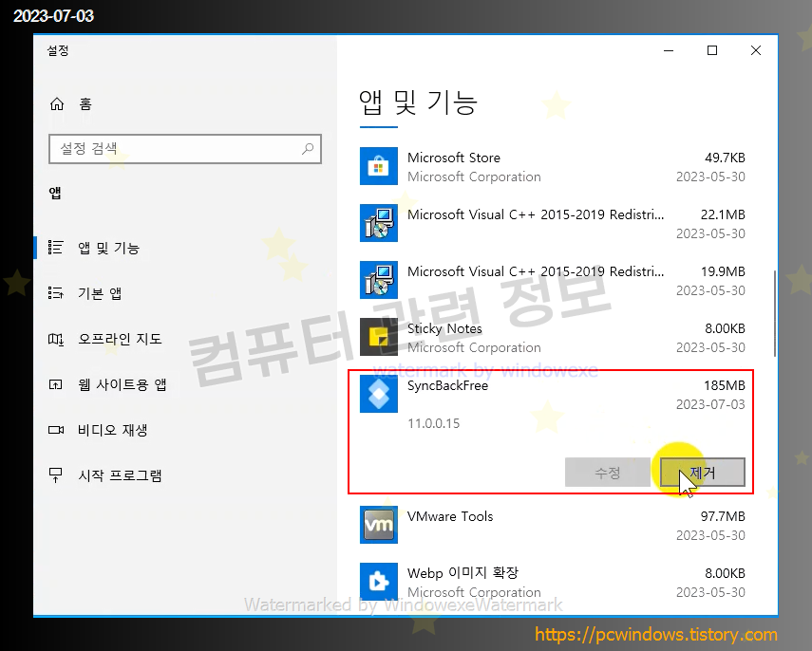Click the 앱 및 기능 page heading
812x651 pixels.
[x=418, y=102]
